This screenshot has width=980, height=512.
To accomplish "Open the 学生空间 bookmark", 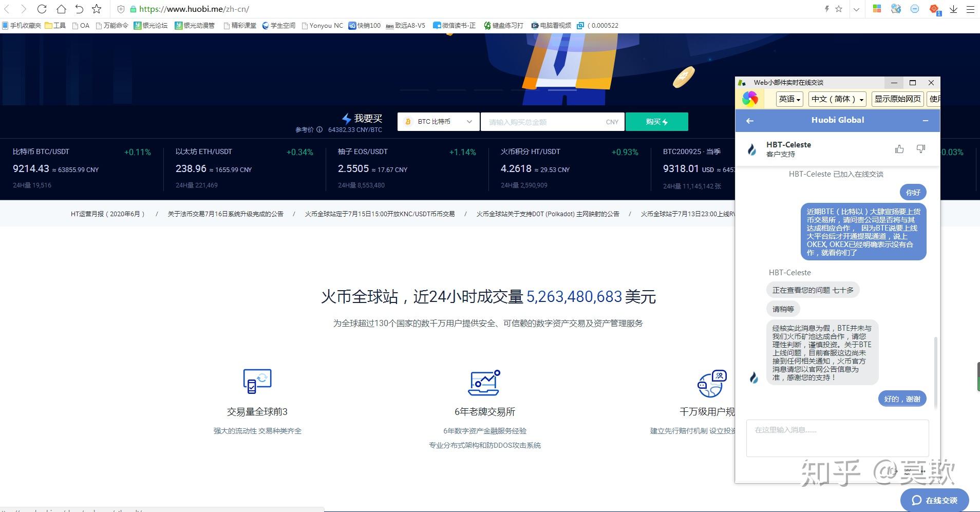I will coord(279,25).
